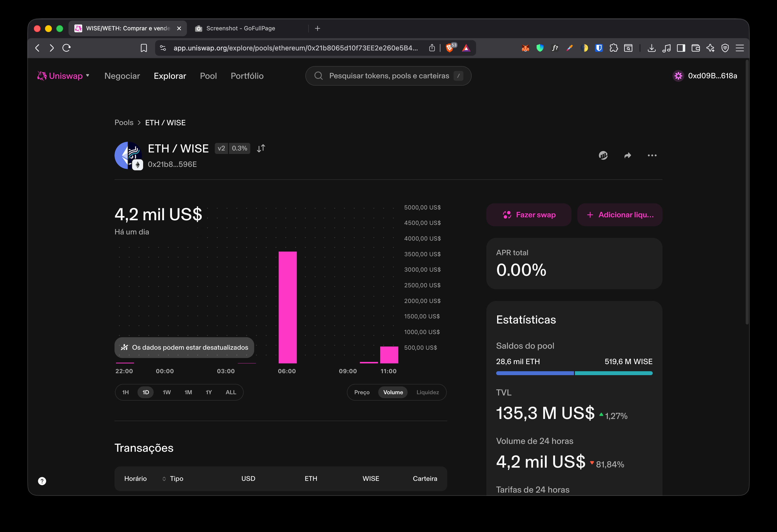
Task: Open the Negociar navigation menu
Action: coord(122,76)
